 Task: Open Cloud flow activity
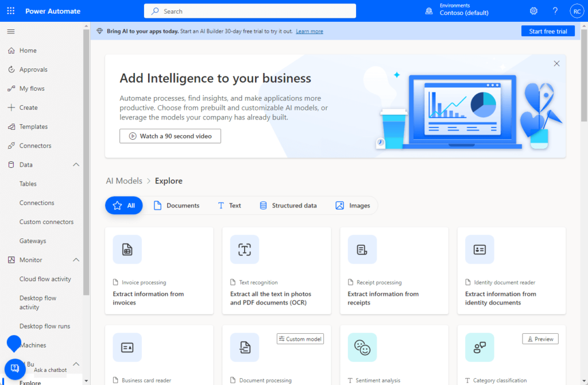pos(45,279)
